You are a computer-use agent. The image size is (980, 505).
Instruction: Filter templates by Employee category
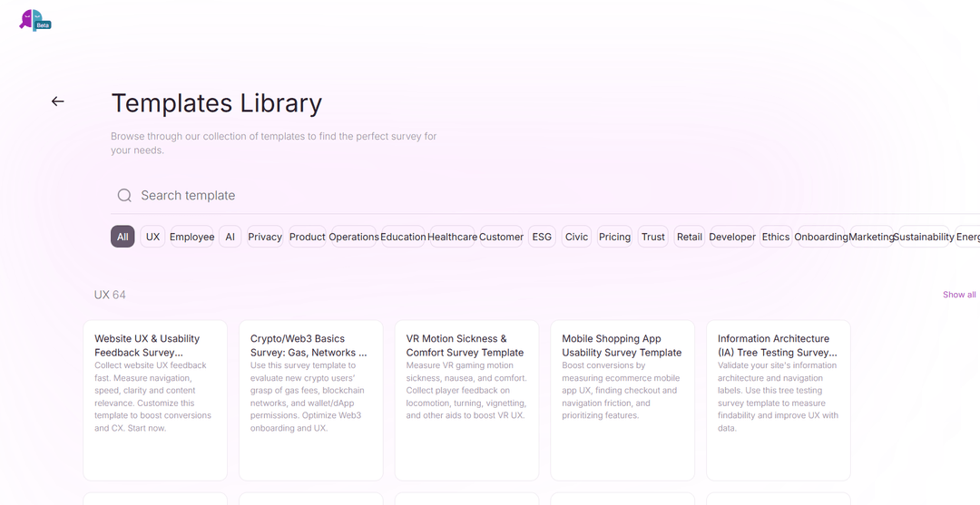191,237
